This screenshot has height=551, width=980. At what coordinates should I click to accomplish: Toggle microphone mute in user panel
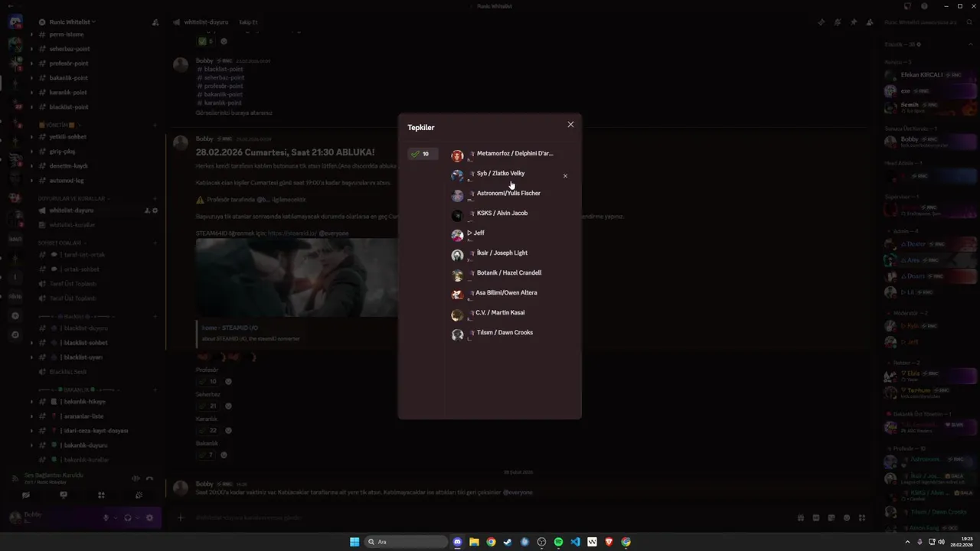pos(106,518)
